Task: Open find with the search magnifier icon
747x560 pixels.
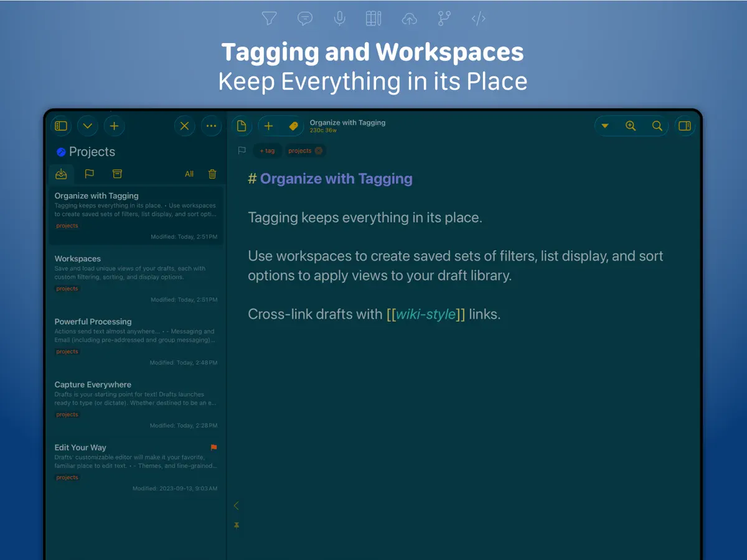Action: [x=657, y=126]
